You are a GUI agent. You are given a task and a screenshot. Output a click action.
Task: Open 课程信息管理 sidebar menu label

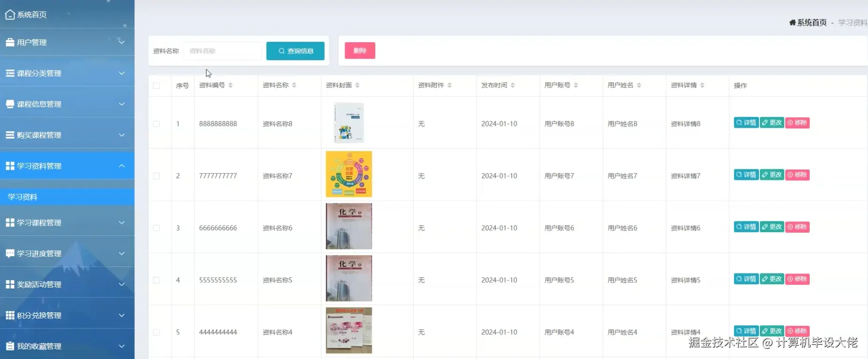39,104
